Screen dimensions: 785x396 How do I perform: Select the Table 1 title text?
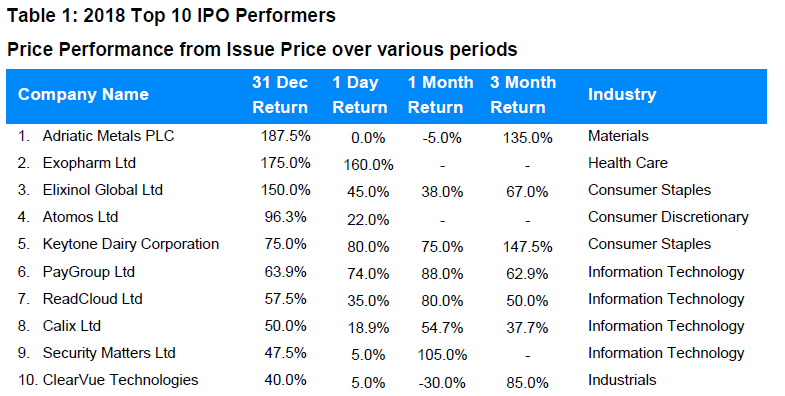[x=171, y=16]
